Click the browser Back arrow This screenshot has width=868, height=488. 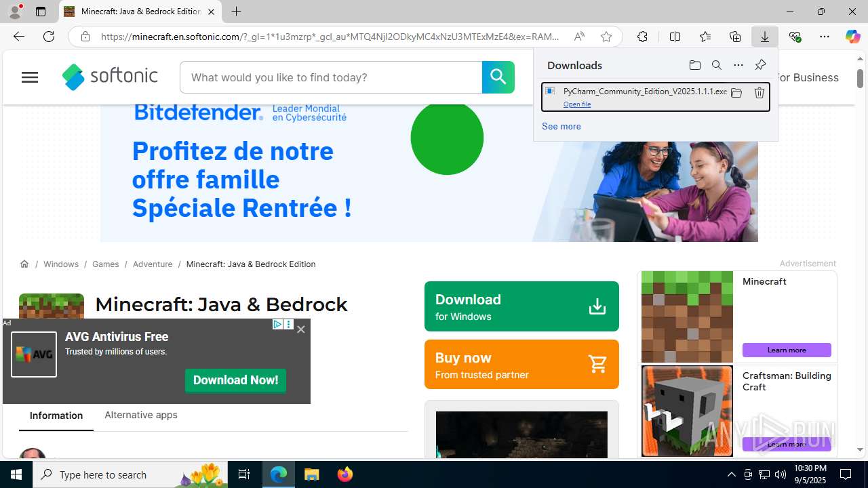click(x=18, y=37)
